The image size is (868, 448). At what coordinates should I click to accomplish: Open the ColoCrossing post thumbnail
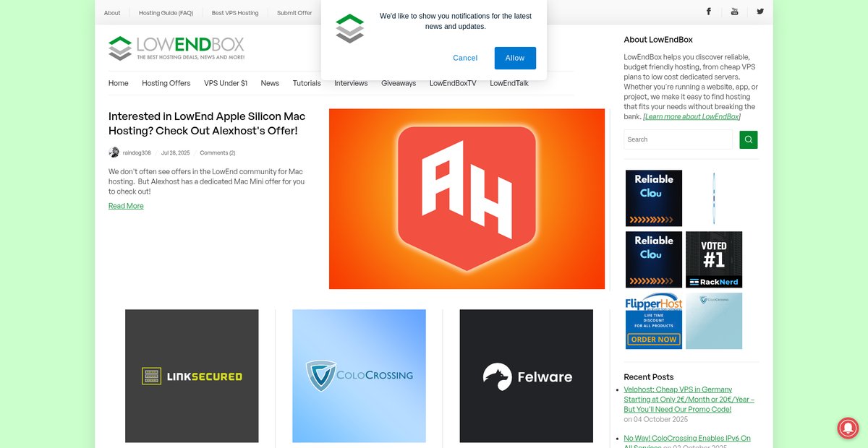tap(359, 376)
